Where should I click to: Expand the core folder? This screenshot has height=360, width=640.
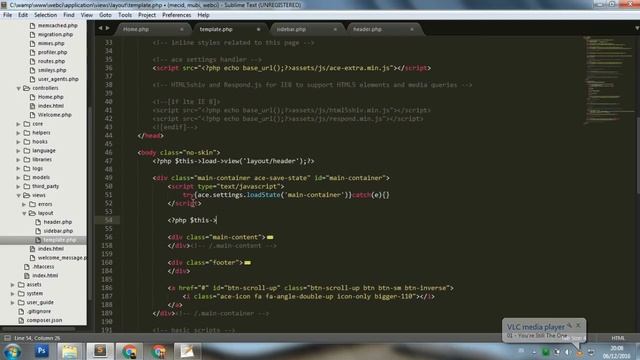18,124
